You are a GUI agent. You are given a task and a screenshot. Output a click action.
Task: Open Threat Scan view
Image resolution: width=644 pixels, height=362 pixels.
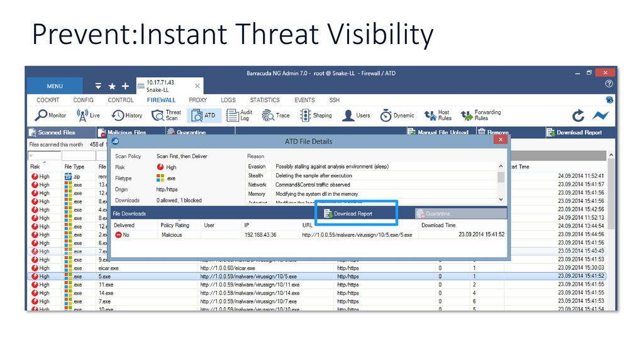166,116
